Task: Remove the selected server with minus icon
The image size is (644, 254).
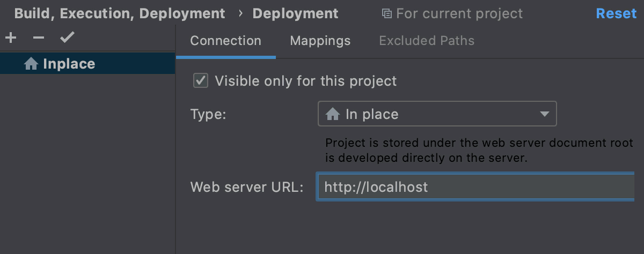Action: [x=39, y=38]
